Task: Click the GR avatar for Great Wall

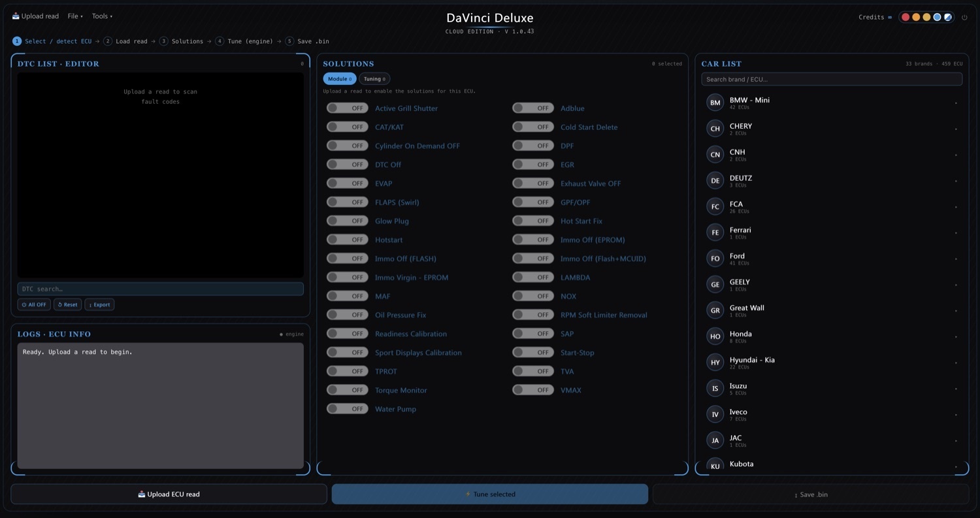Action: click(x=715, y=310)
